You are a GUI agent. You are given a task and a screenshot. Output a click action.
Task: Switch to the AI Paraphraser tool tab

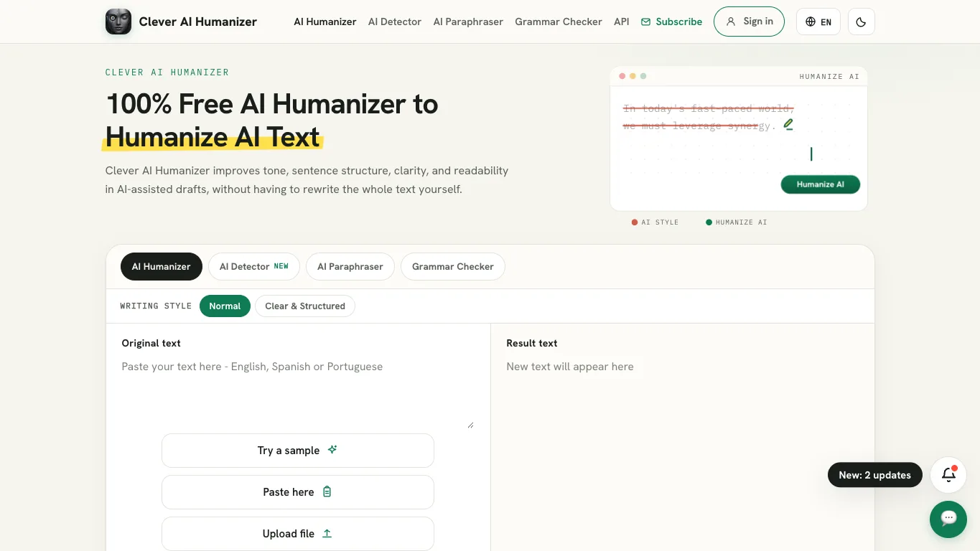click(x=350, y=266)
